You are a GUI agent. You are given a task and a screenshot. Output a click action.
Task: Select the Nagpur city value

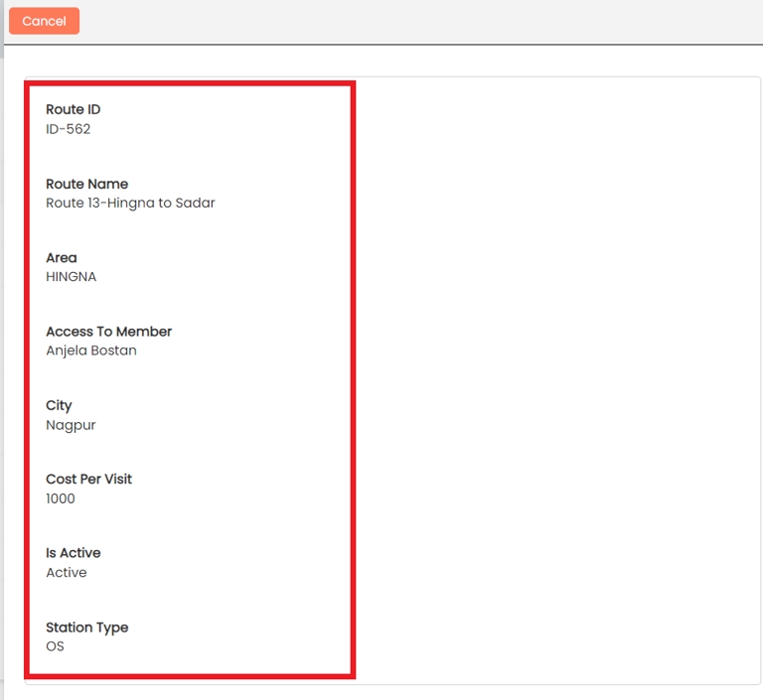pos(71,425)
